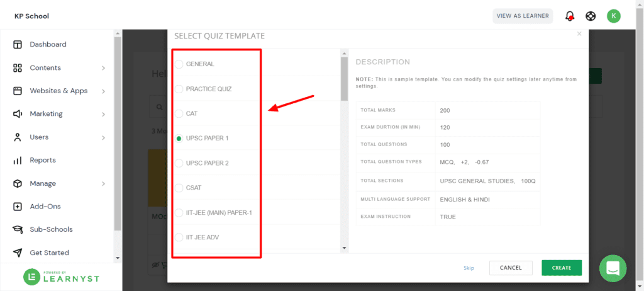Viewport: 644px width, 291px height.
Task: Click the template list scrollbar thumb
Action: [344, 79]
